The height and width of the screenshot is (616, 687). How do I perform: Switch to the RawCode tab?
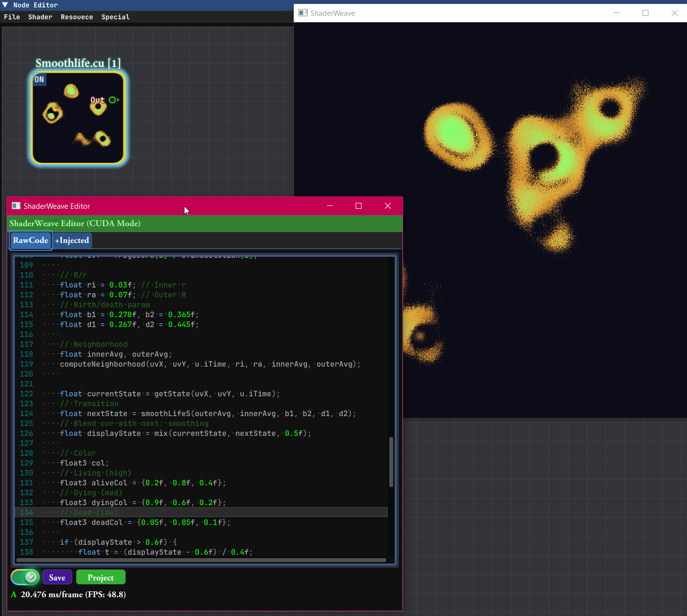pos(30,240)
